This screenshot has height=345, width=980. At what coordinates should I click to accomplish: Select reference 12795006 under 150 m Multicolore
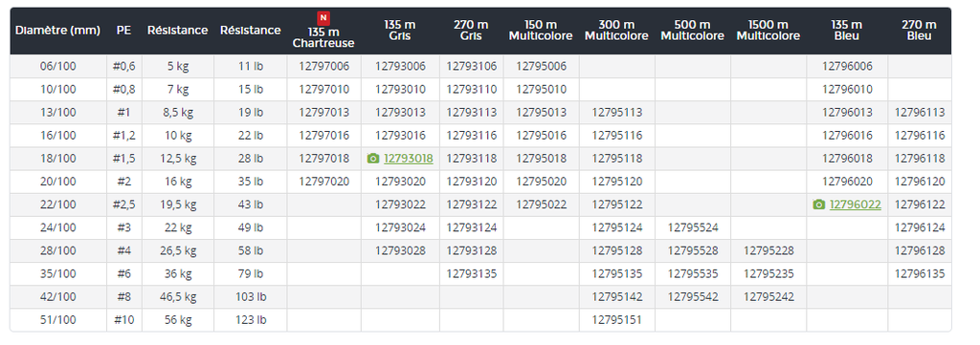542,66
